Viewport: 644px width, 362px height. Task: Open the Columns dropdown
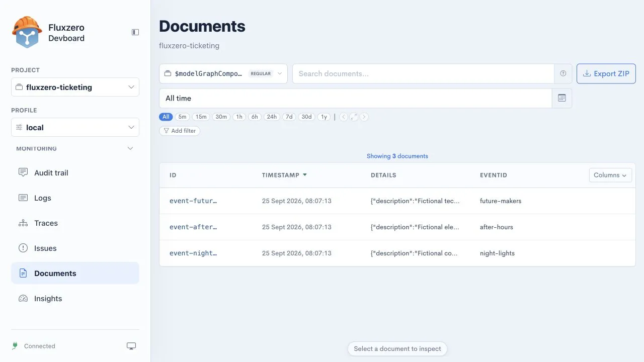610,175
